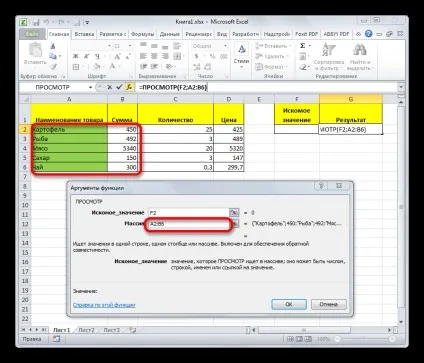Open the number format dropdown Общий

(225, 46)
